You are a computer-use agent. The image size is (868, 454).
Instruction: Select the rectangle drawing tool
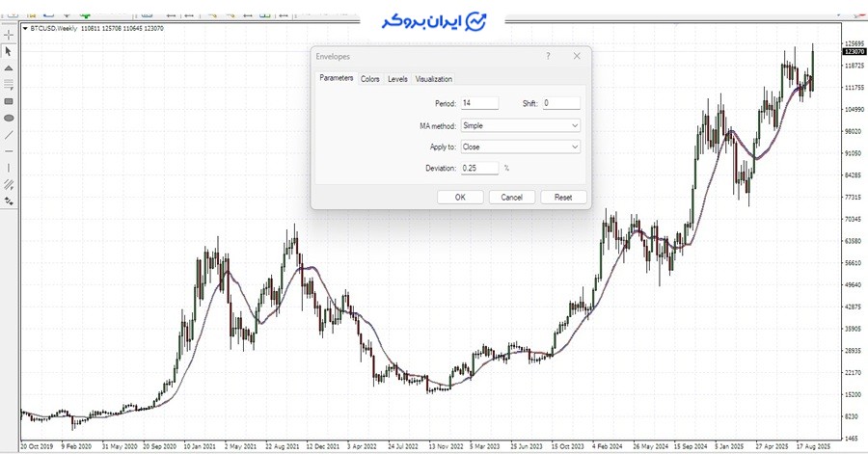(9, 101)
